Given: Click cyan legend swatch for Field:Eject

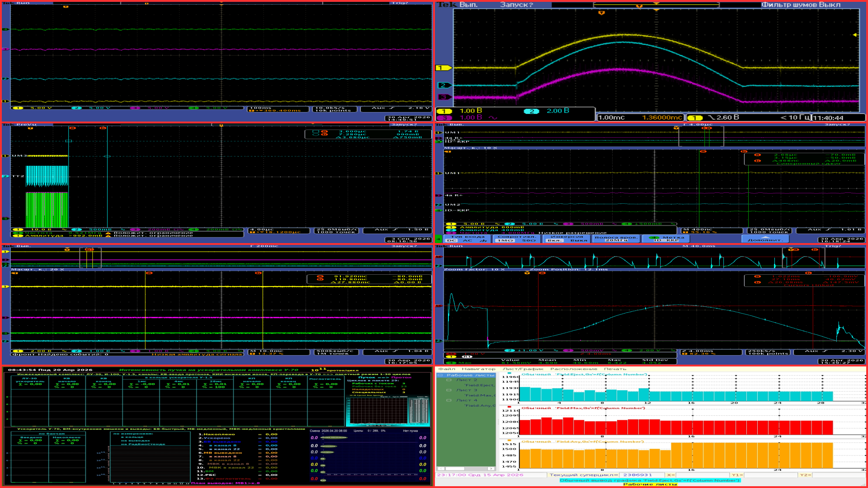Looking at the screenshot, I should 509,373.
